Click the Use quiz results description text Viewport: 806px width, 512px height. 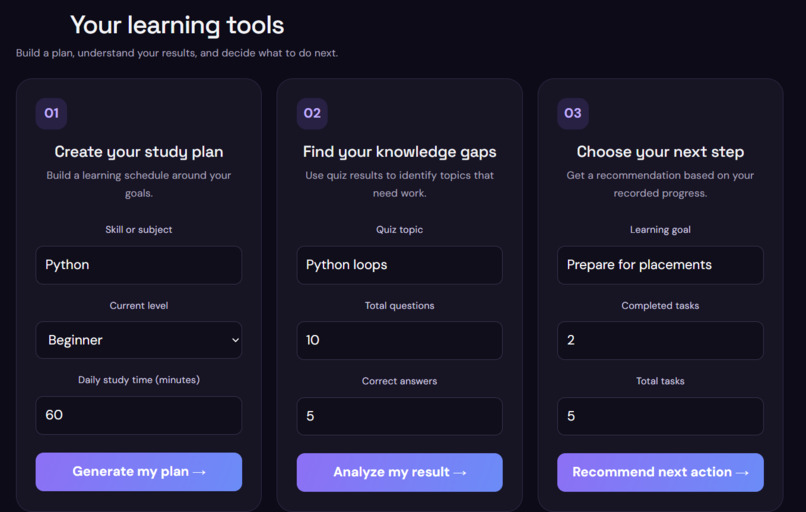399,184
